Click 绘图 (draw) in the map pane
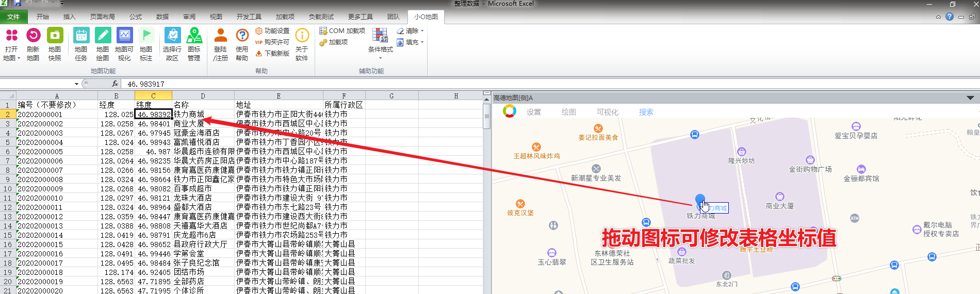Screen dimensions: 980x294 click(x=569, y=112)
